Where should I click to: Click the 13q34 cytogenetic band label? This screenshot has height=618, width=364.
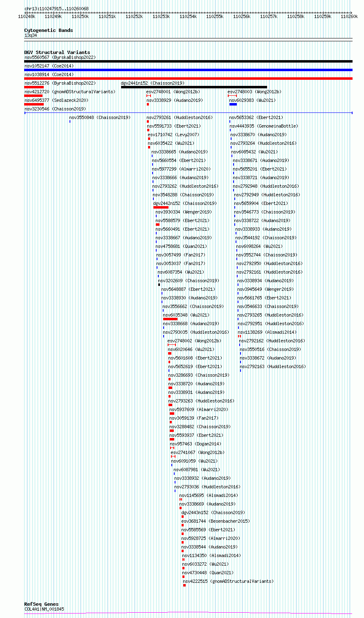pyautogui.click(x=31, y=36)
